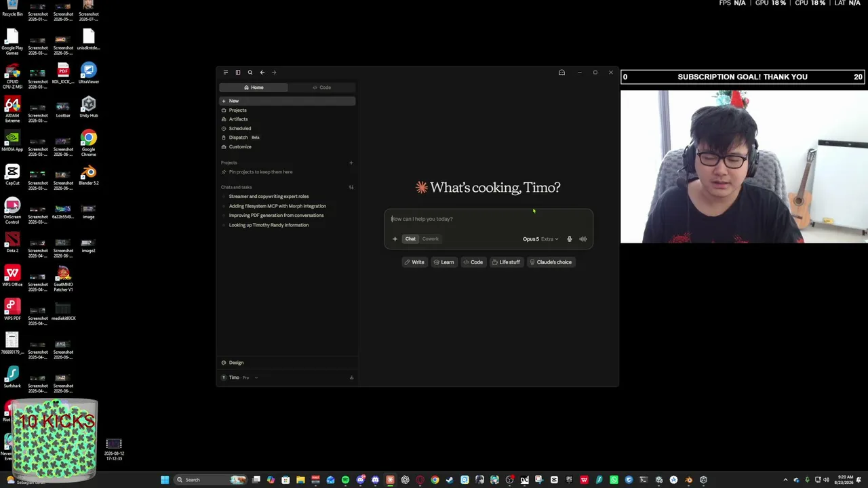Select Cowork mode toggle
This screenshot has height=488, width=868.
pos(431,239)
